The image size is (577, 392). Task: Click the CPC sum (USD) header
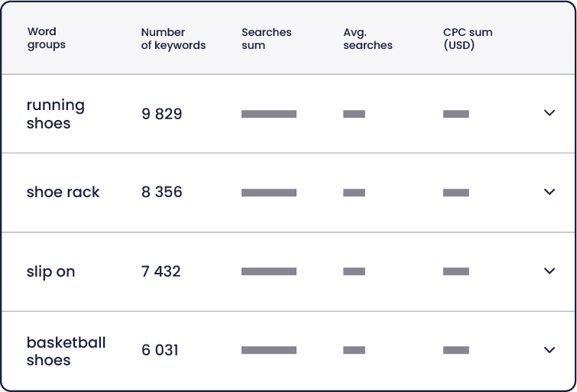click(468, 39)
